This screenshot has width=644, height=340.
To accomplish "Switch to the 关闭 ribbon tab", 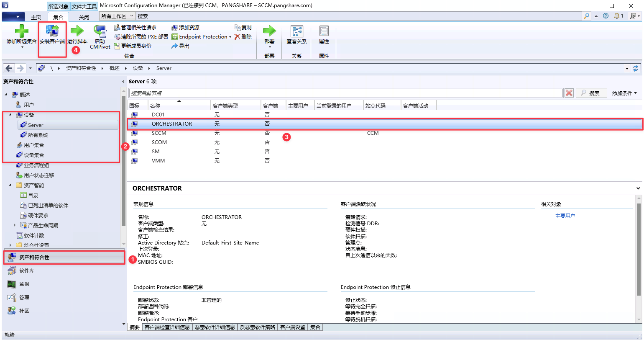I will pyautogui.click(x=84, y=17).
